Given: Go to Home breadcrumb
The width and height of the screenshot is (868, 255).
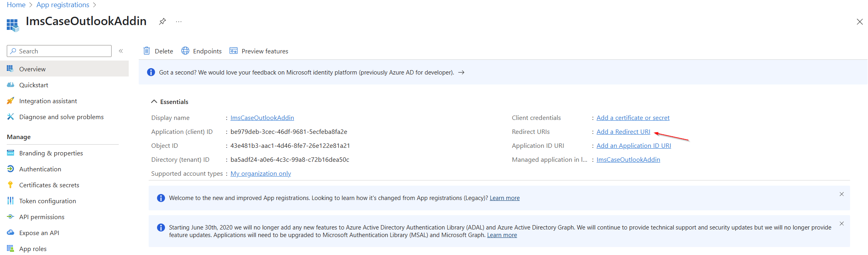Looking at the screenshot, I should pos(16,5).
